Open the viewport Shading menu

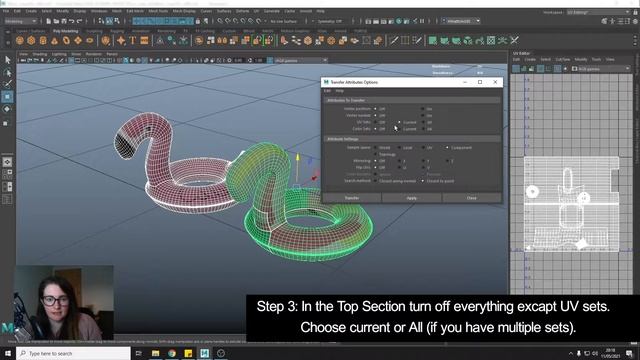click(40, 54)
